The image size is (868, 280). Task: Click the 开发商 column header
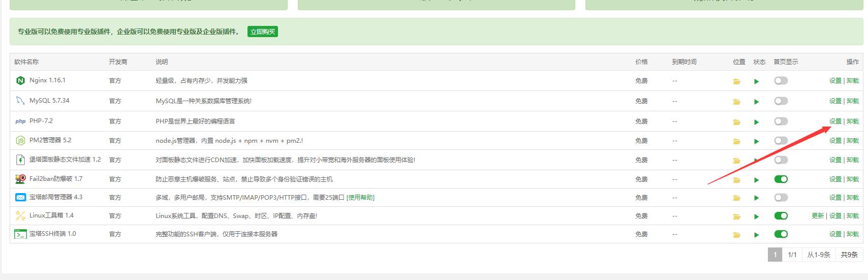118,62
